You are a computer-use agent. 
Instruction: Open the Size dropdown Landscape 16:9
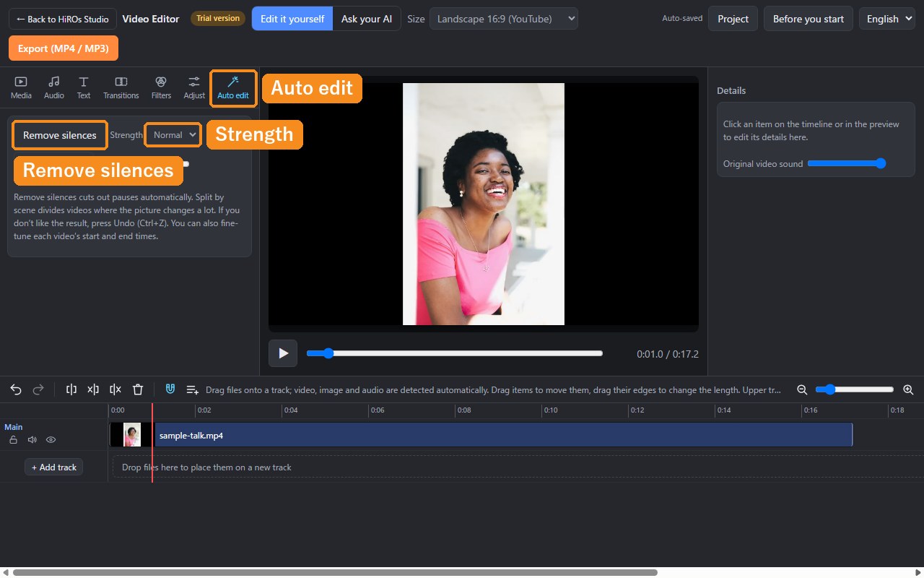click(x=504, y=19)
